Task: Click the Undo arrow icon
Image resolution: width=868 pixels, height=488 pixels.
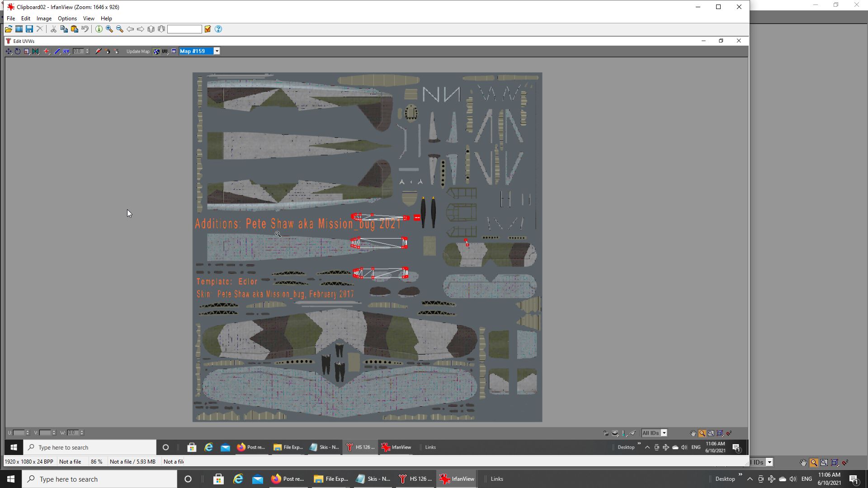Action: [85, 29]
